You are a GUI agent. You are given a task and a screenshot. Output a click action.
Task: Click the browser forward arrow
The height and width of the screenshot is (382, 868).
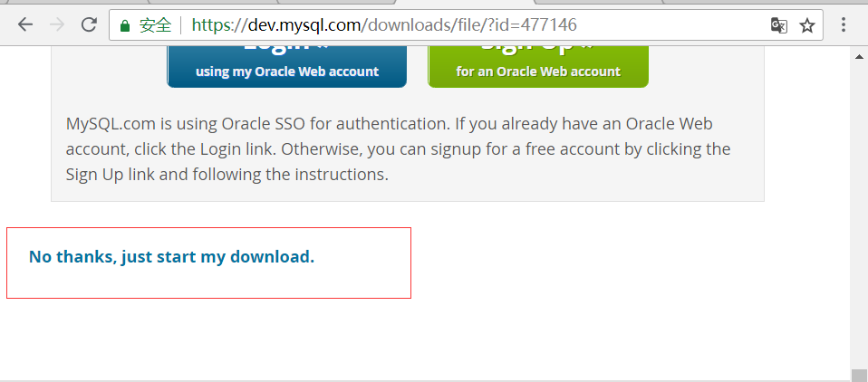[56, 24]
